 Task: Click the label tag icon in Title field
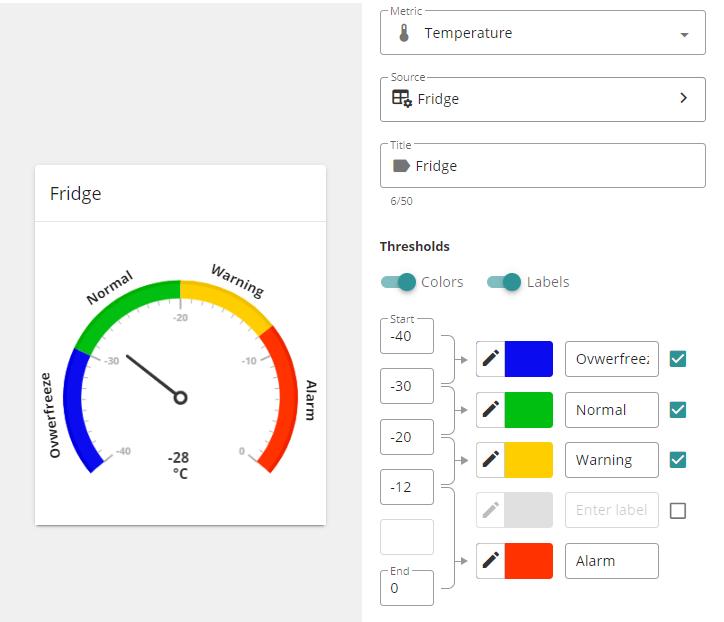tap(402, 166)
